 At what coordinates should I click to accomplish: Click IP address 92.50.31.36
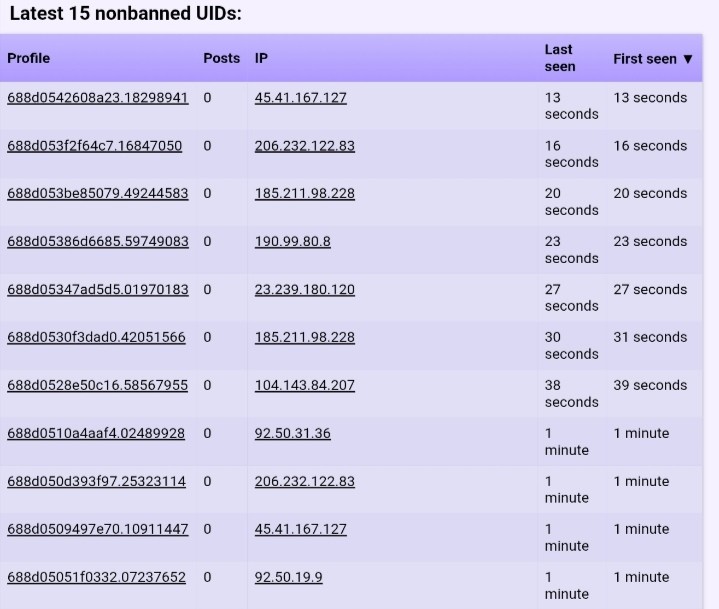click(x=292, y=434)
